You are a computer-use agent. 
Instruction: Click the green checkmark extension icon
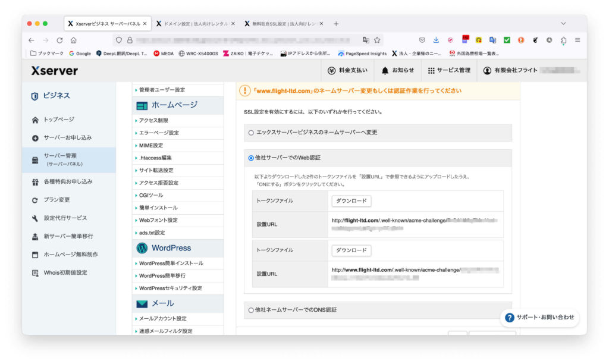pos(507,40)
